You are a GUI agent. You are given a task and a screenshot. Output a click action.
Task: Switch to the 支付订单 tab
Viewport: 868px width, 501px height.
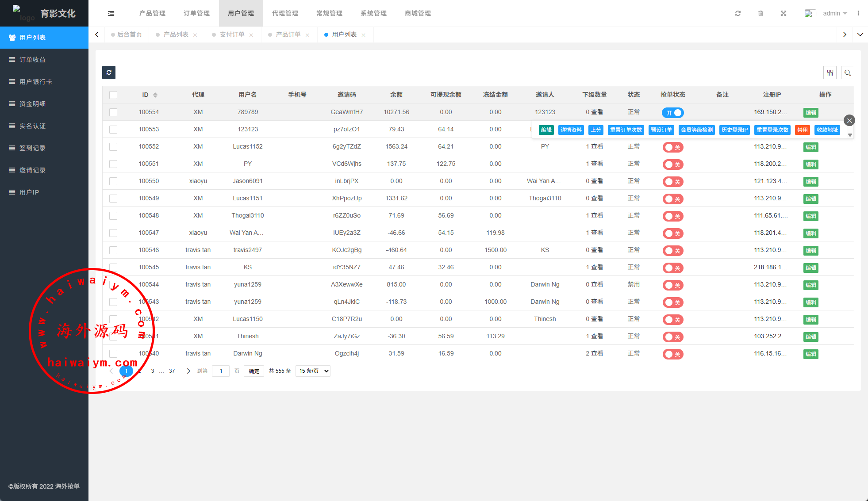click(232, 34)
